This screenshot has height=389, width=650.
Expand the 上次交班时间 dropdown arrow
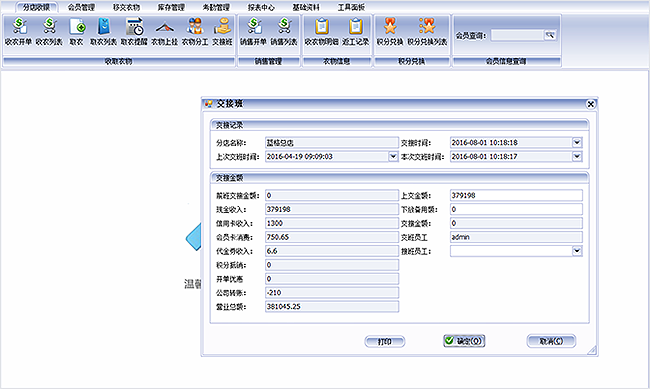pyautogui.click(x=393, y=156)
